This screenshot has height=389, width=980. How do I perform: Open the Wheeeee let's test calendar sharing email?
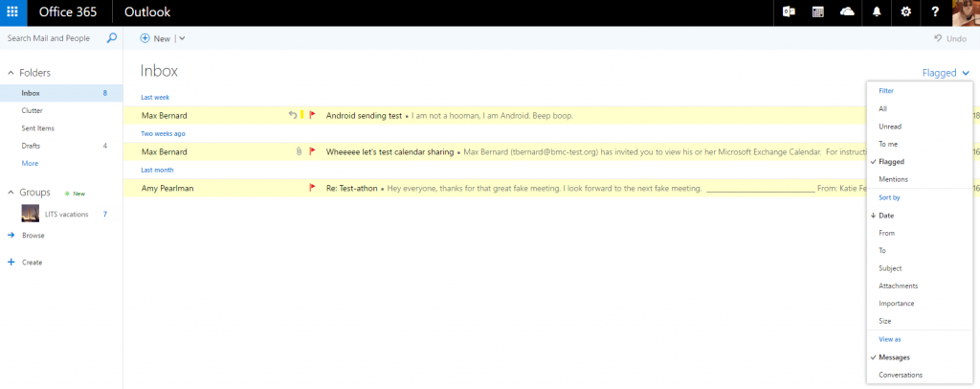click(x=552, y=152)
